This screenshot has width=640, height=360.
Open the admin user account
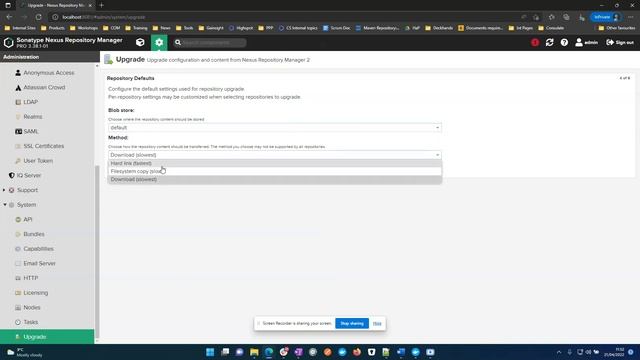coord(587,42)
